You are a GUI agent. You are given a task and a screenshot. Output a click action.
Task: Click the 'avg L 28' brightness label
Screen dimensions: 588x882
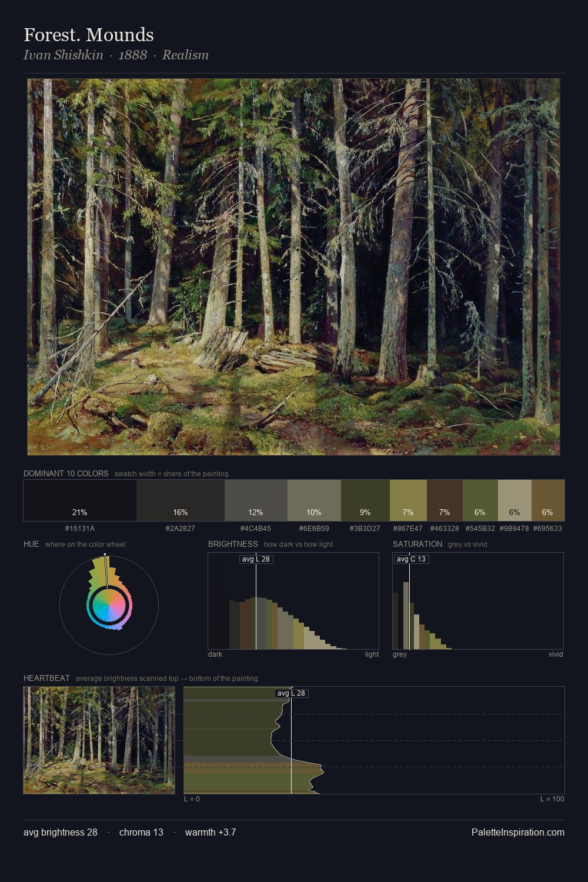(x=256, y=559)
